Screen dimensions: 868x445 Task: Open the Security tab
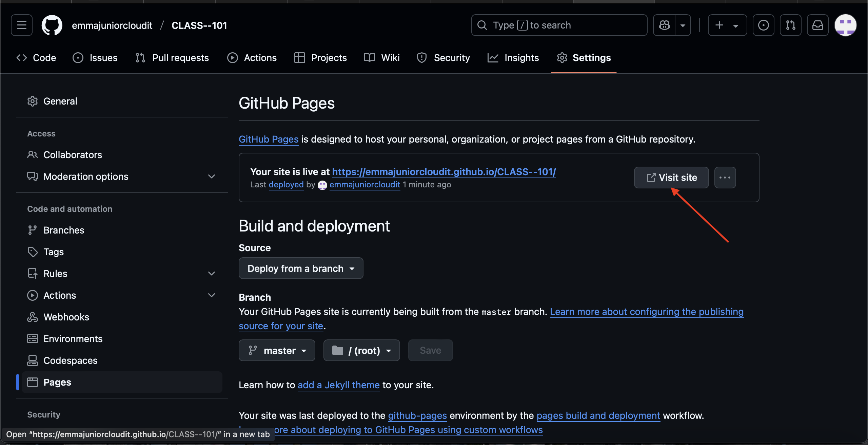pos(443,58)
